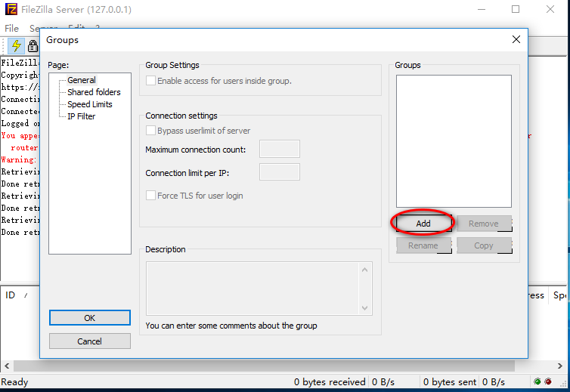Select the Shared folders page
570x392 pixels.
point(94,92)
